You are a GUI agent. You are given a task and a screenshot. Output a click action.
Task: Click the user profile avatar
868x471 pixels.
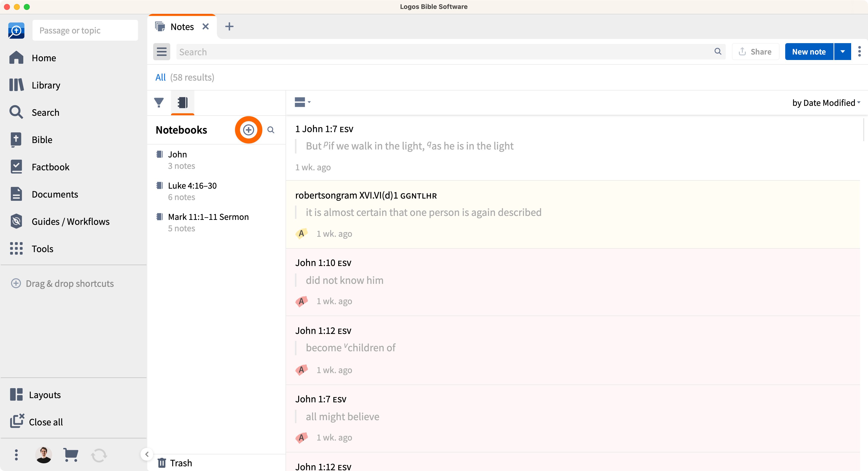(x=43, y=455)
